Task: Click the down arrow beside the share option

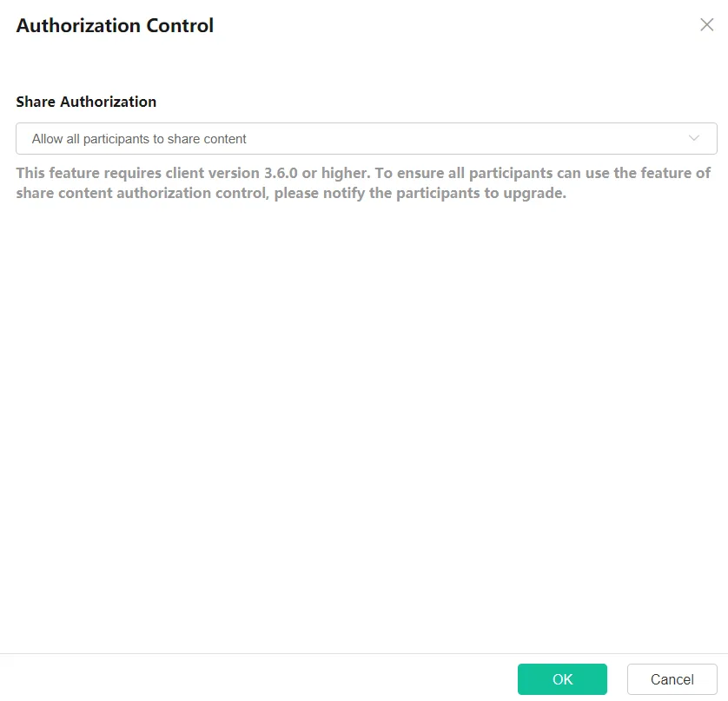Action: coord(694,138)
